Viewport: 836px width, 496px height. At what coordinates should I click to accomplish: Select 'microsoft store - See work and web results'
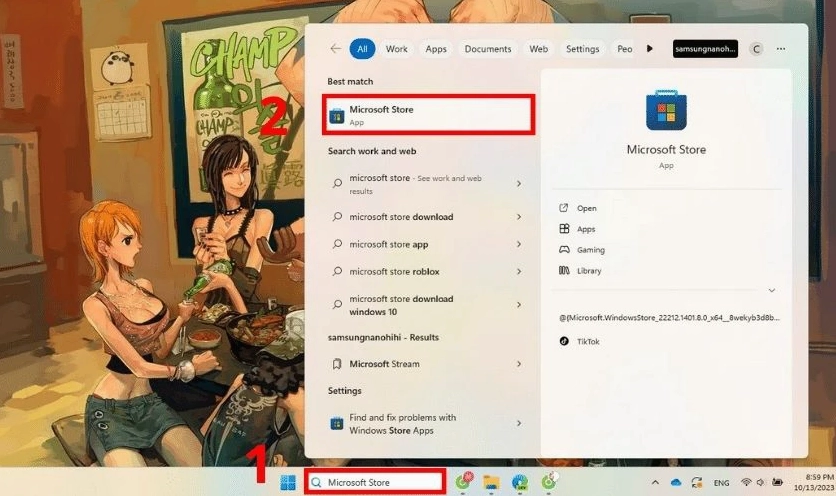click(x=428, y=184)
